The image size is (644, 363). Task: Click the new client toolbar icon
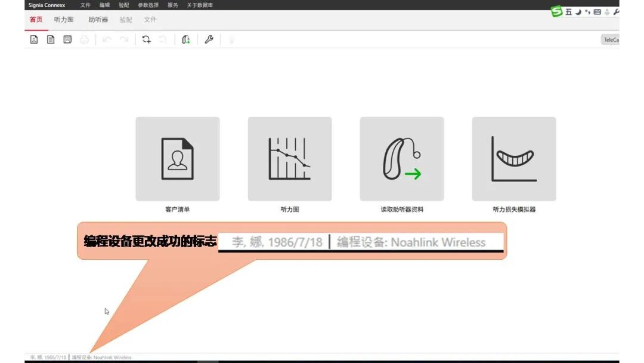point(34,39)
